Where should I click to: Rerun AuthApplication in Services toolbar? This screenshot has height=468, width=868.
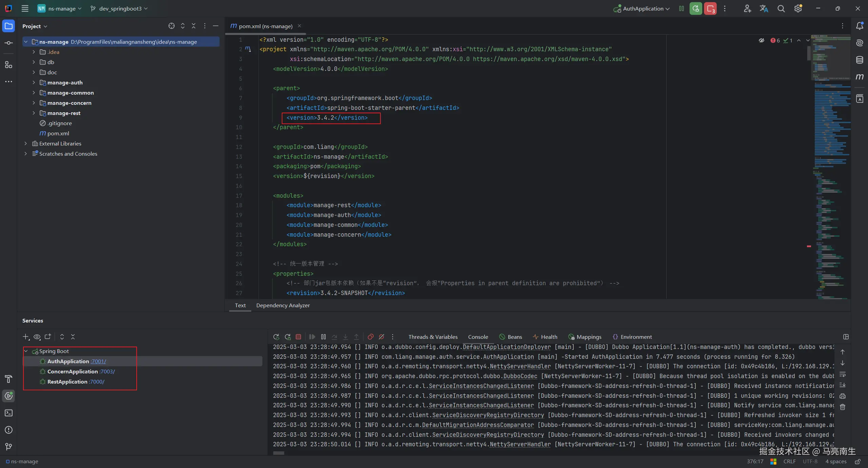coord(276,337)
